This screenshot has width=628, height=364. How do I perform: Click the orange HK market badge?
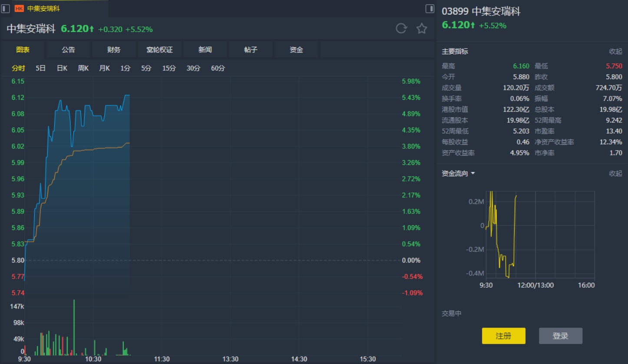(x=19, y=8)
